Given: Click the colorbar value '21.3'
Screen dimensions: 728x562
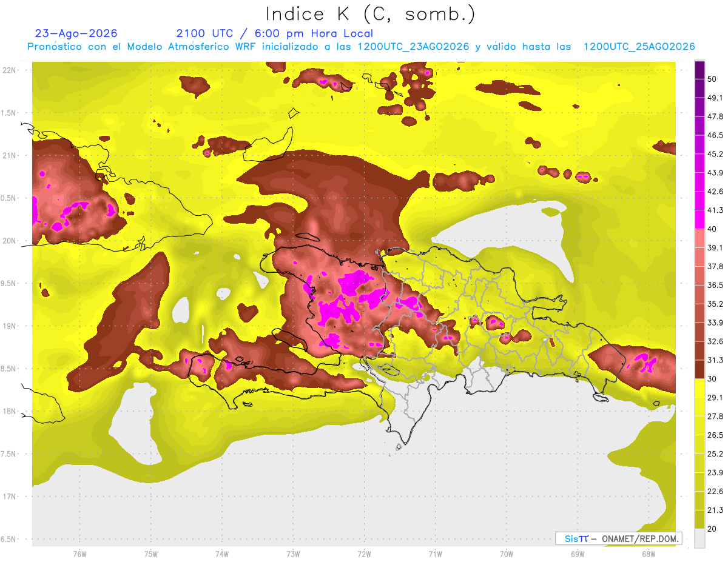Looking at the screenshot, I should pyautogui.click(x=715, y=510).
